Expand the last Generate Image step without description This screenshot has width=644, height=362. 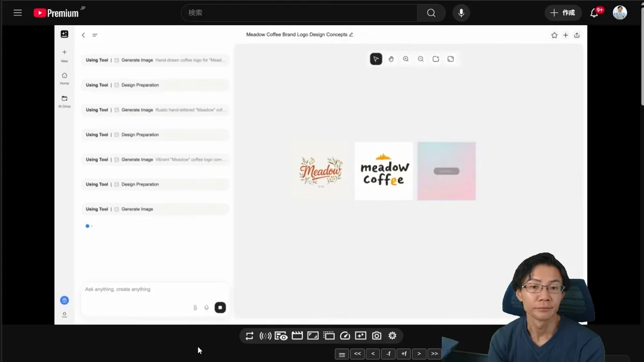(x=156, y=209)
